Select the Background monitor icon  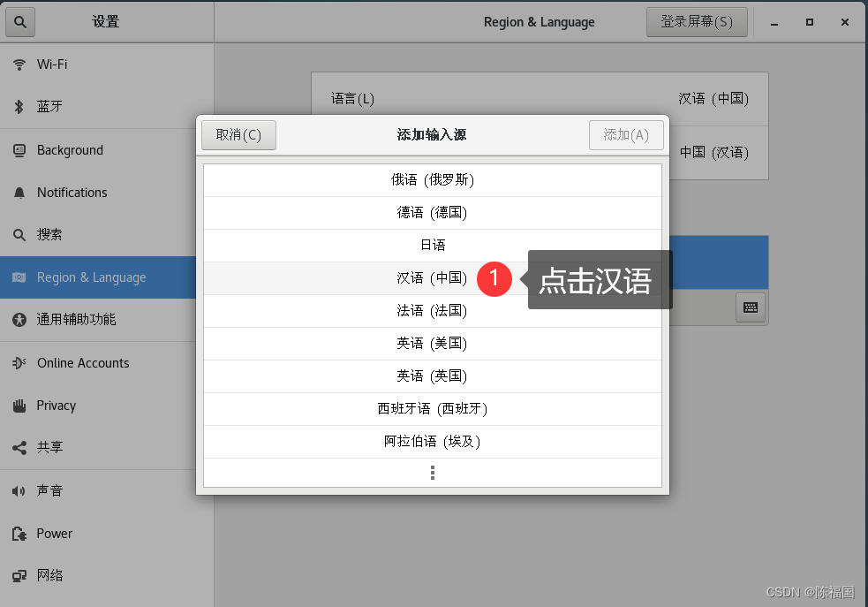click(19, 150)
